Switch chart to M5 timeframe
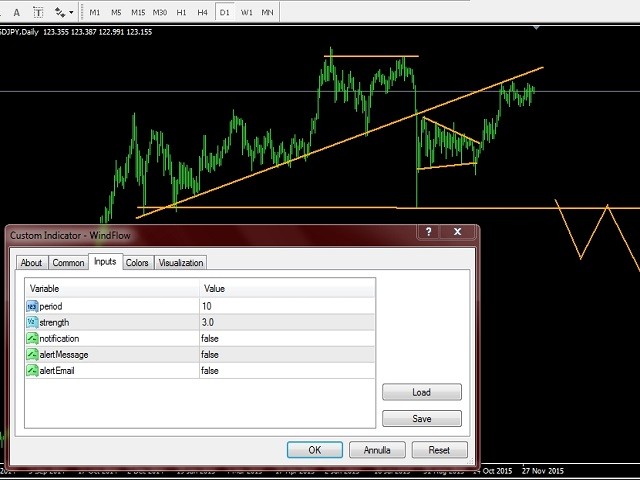 coord(116,12)
